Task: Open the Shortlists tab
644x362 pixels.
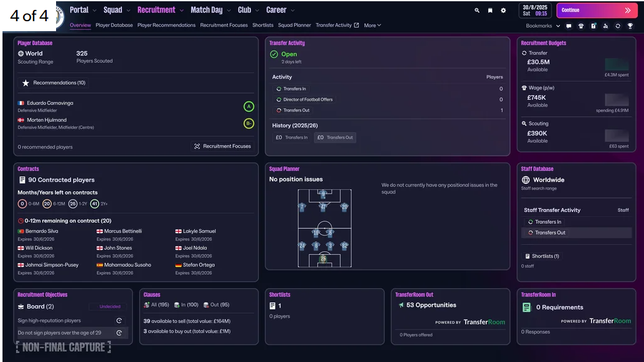Action: pos(263,25)
